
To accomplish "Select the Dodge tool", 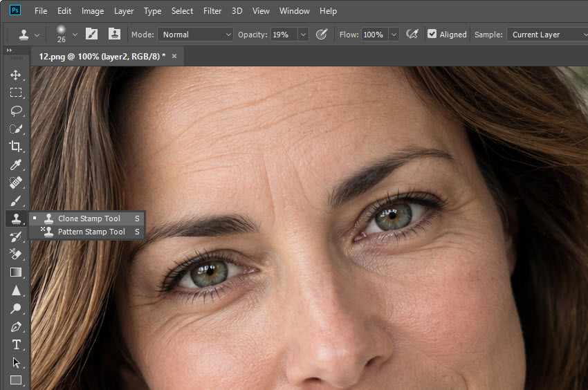I will click(x=15, y=308).
